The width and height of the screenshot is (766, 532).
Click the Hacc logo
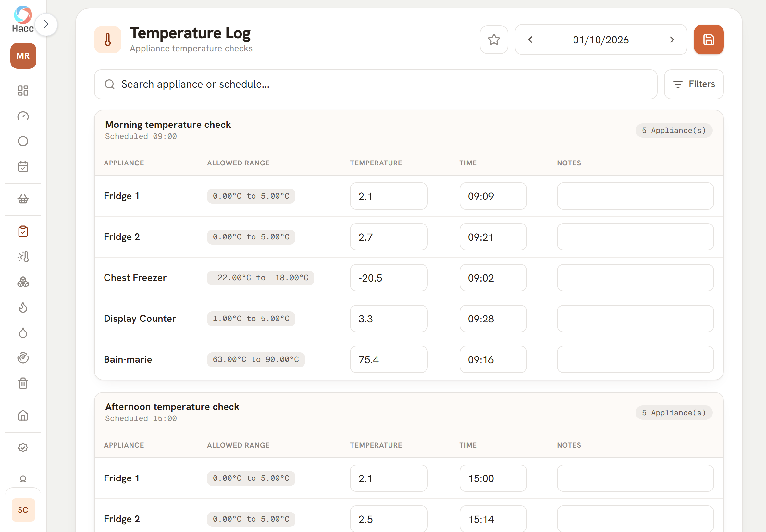23,19
